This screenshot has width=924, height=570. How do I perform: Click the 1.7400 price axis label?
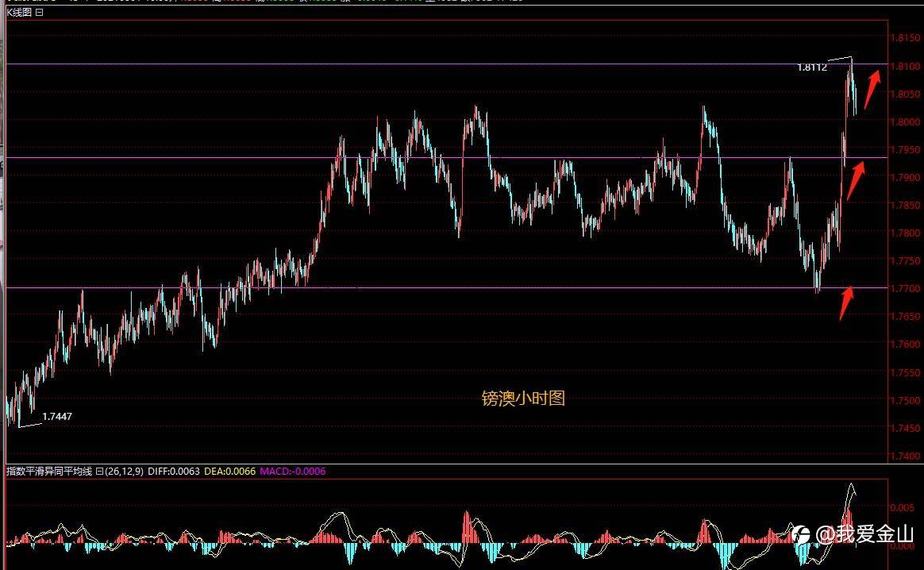coord(905,456)
